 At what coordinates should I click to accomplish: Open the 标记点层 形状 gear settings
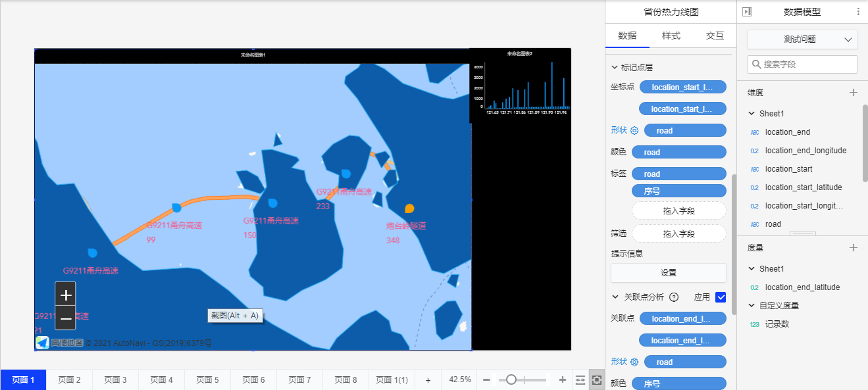(x=634, y=131)
